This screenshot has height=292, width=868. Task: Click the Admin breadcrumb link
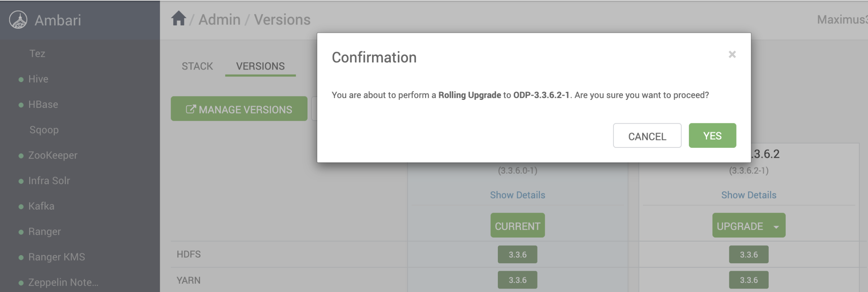[x=219, y=20]
